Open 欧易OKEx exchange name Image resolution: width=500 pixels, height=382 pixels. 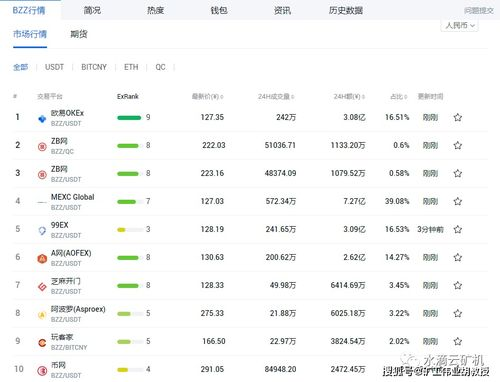67,113
